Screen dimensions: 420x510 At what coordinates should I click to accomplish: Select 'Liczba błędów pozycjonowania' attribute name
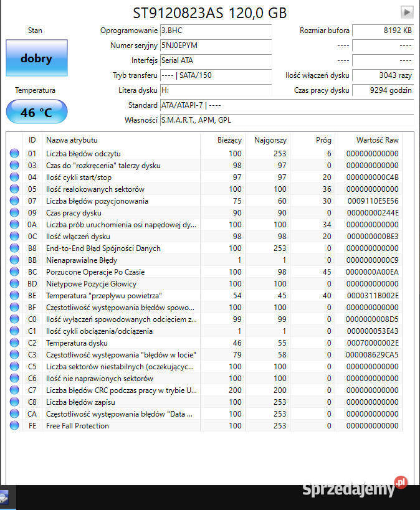pyautogui.click(x=97, y=201)
